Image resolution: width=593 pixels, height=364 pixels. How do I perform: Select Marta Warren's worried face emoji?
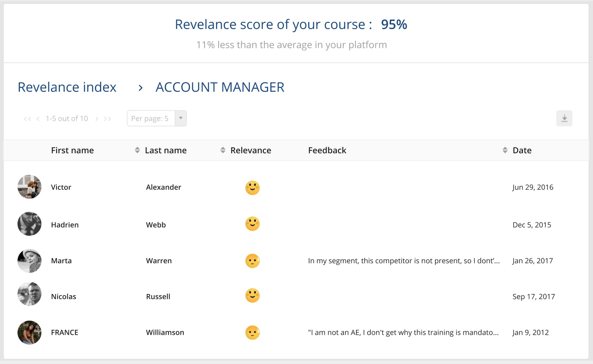click(x=252, y=261)
